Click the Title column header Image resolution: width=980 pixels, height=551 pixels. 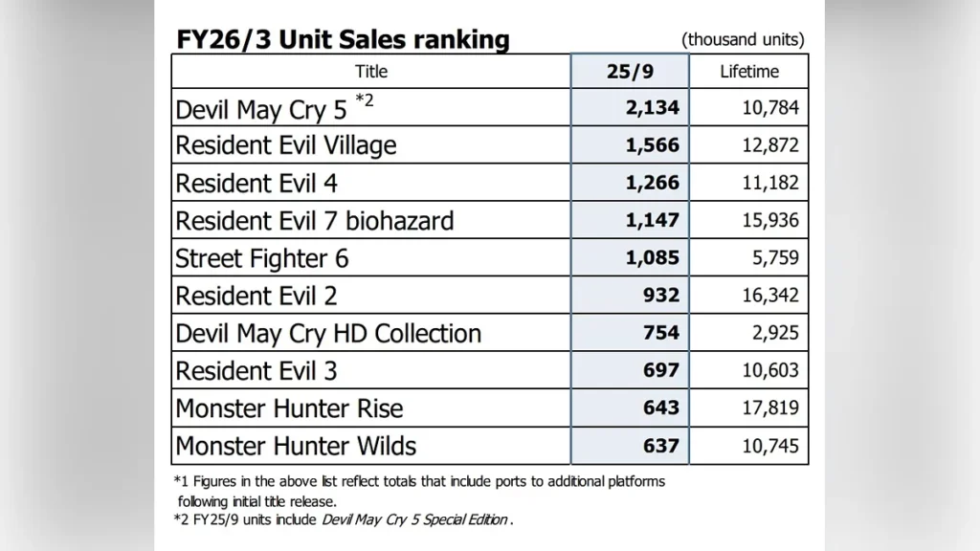[371, 71]
